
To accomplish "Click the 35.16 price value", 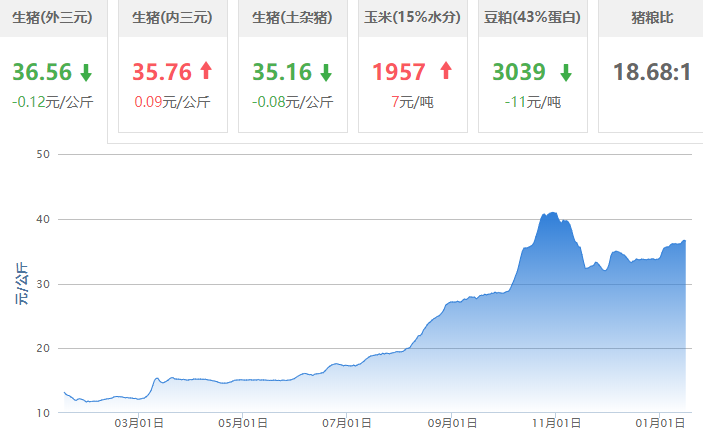I will point(282,72).
